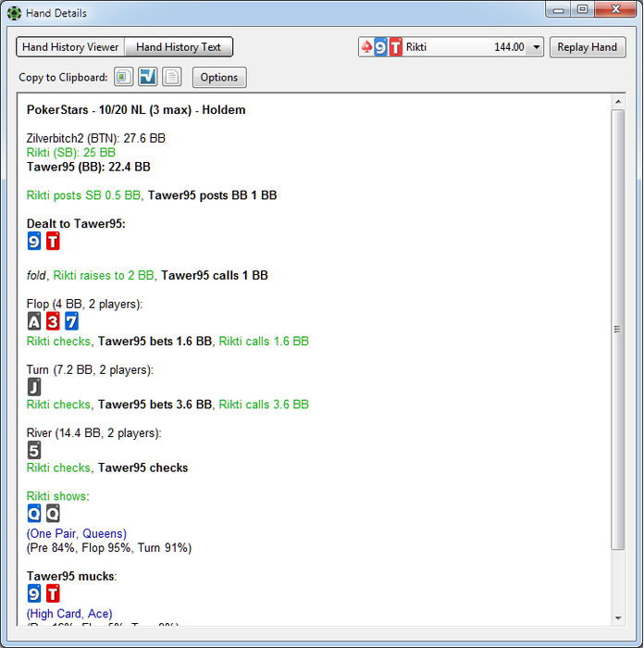Image resolution: width=644 pixels, height=648 pixels.
Task: Copy hand as plain text document icon
Action: point(171,77)
